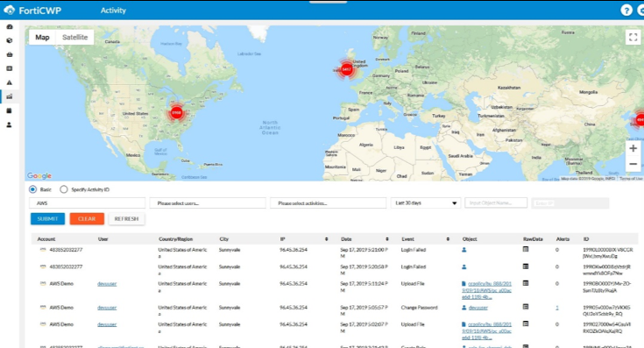Open the Please select users dropdown
Viewport: 644px width, 348px height.
(x=208, y=203)
